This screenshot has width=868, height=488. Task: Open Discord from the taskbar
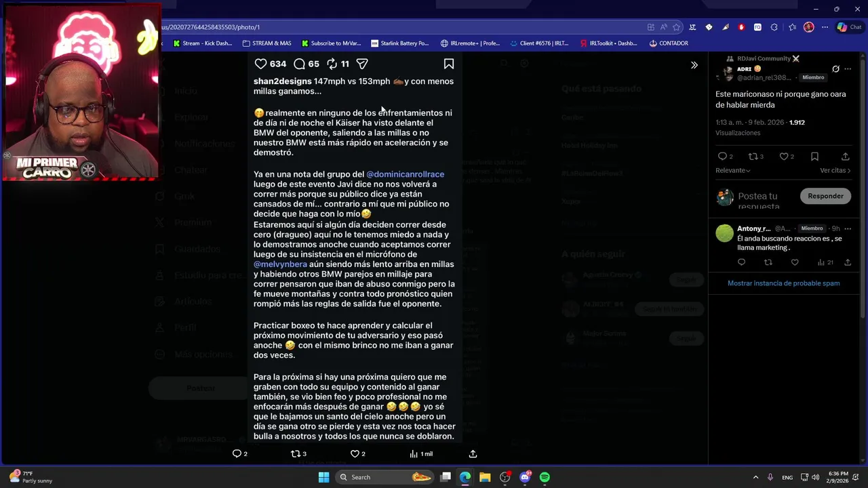point(525,477)
